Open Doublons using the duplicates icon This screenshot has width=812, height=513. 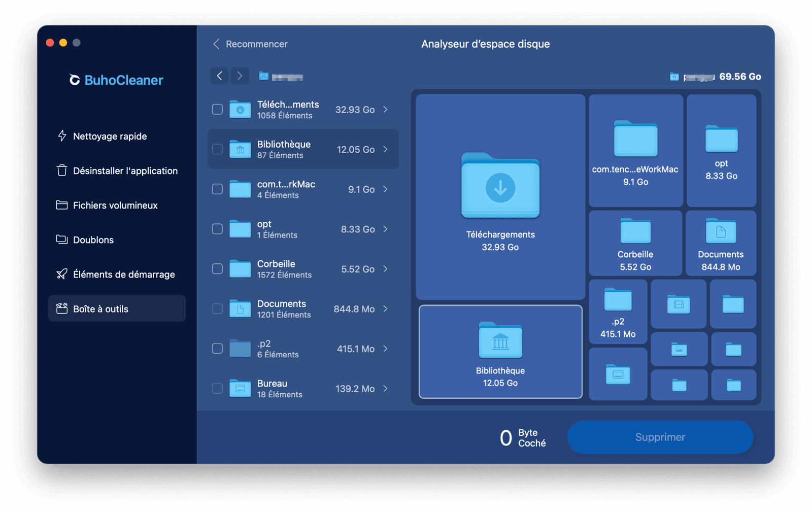point(60,240)
